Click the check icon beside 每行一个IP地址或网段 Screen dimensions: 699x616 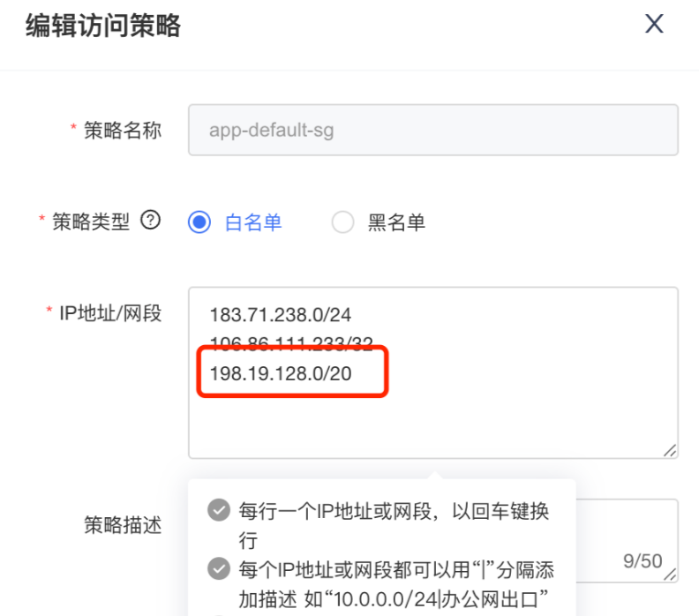coord(218,511)
